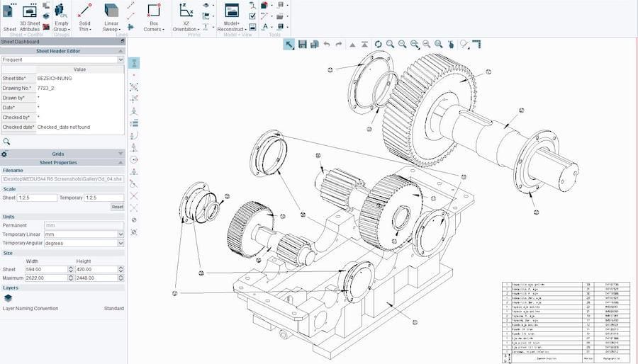
Task: Click the gear icon beside Grids
Action: [x=4, y=154]
